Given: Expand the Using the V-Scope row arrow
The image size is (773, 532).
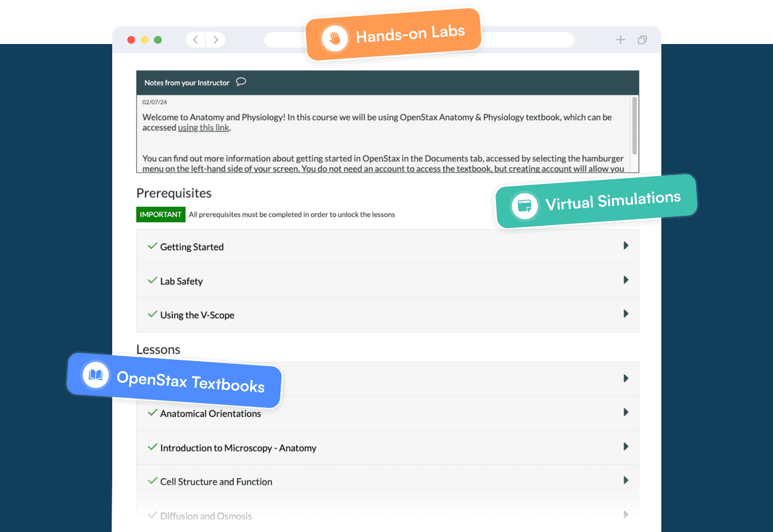Looking at the screenshot, I should (625, 314).
